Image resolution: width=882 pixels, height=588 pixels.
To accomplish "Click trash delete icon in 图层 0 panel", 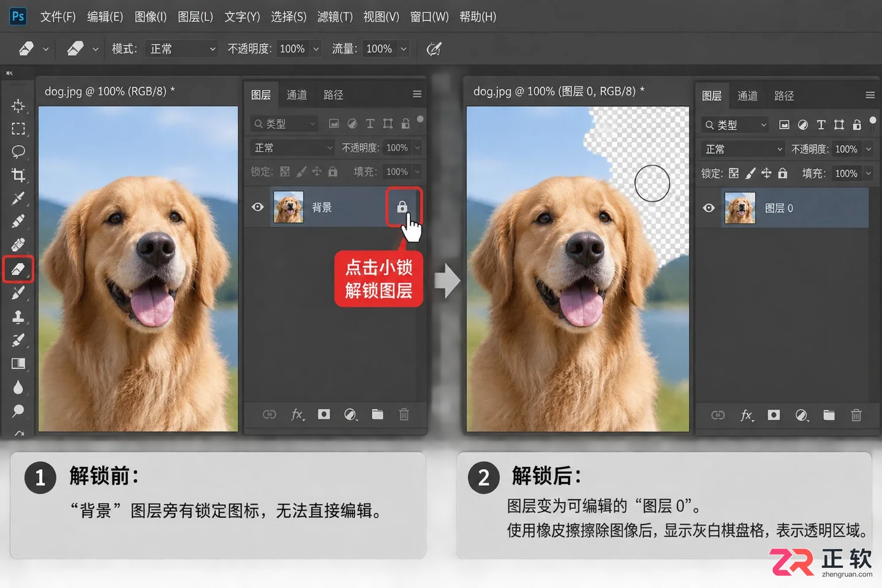I will point(856,415).
